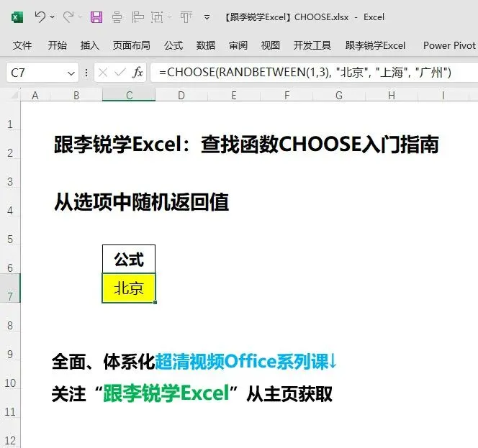Open the 页面布局 ribbon tab
478x448 pixels.
click(x=132, y=45)
